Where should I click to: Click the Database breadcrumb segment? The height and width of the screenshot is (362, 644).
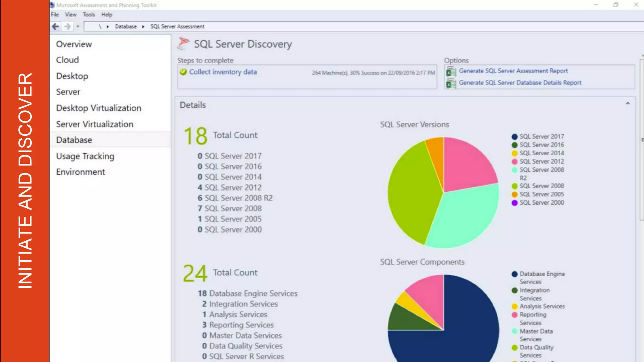tap(126, 27)
